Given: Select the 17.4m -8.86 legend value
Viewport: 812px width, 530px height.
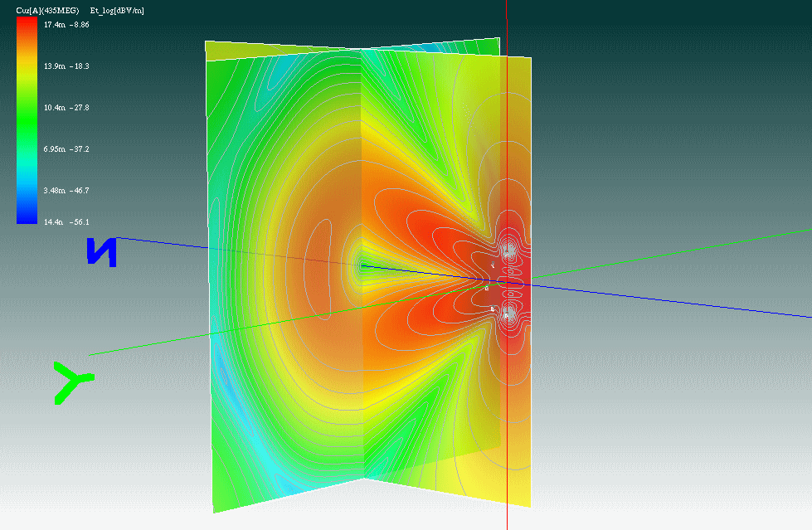Looking at the screenshot, I should pos(66,25).
